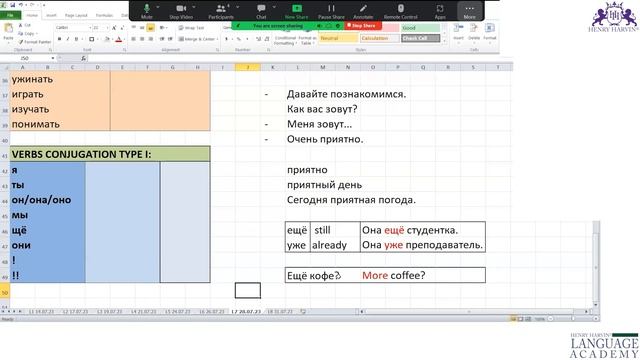This screenshot has height=360, width=640.
Task: Open the Name Box dropdown arrow
Action: click(53, 58)
